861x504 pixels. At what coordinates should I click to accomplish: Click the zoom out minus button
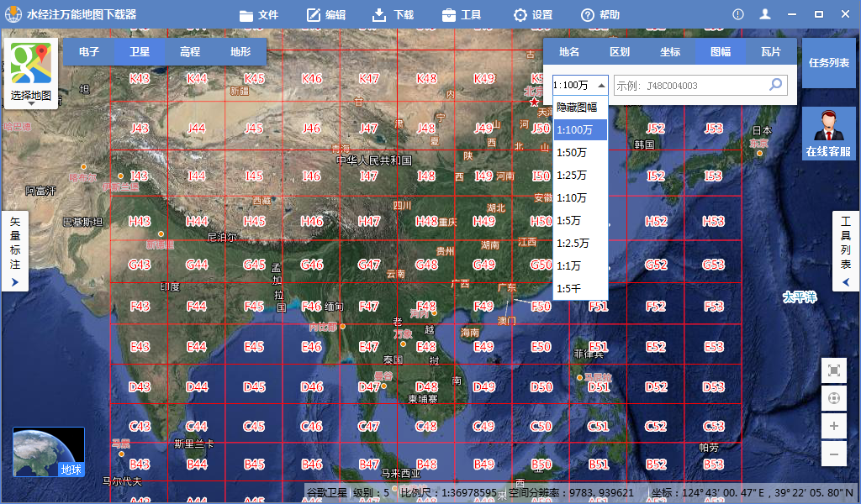pos(833,454)
